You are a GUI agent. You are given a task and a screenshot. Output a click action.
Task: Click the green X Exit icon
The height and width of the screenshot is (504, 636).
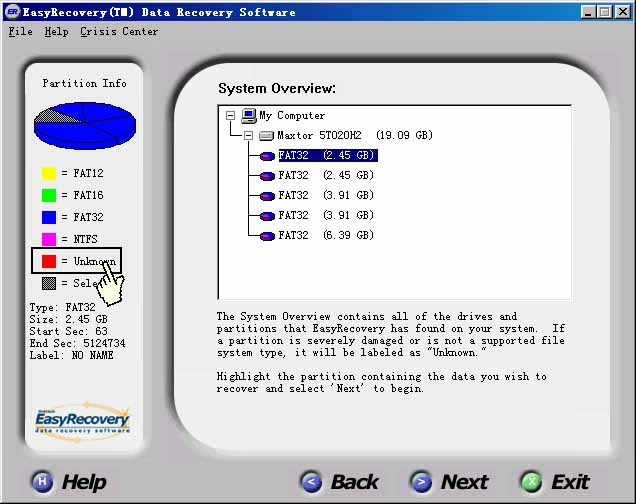click(530, 482)
